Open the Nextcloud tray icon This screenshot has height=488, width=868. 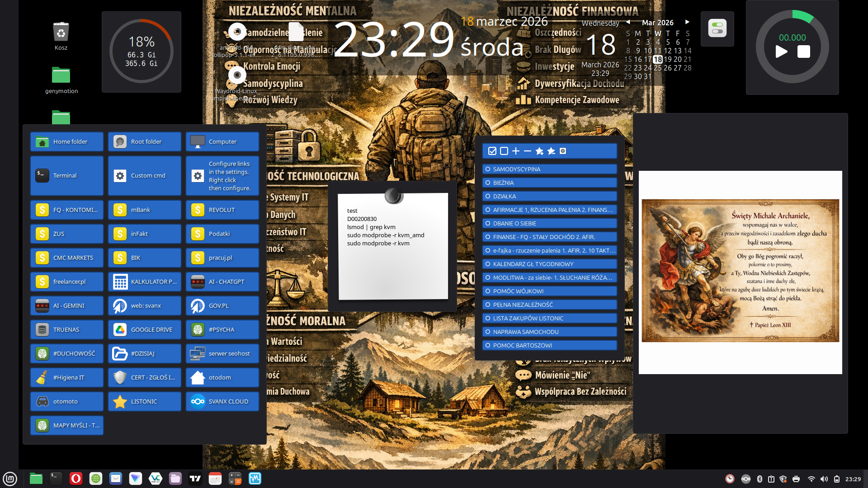click(x=746, y=479)
